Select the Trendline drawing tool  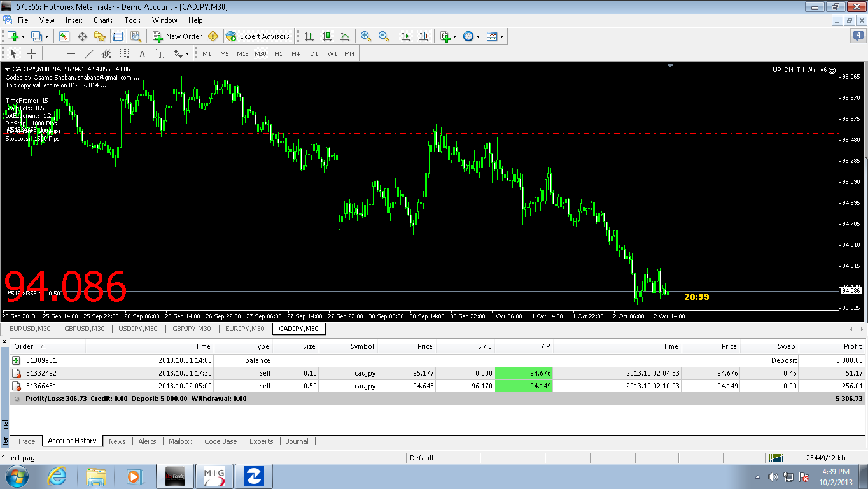click(x=88, y=53)
